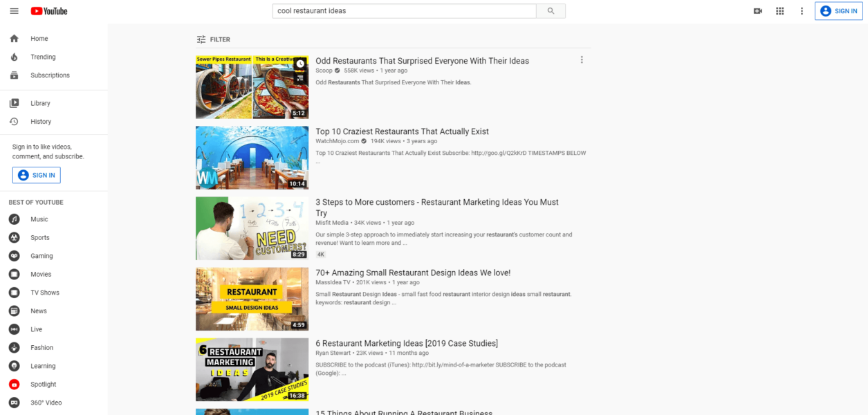Go to Trending in sidebar

43,57
